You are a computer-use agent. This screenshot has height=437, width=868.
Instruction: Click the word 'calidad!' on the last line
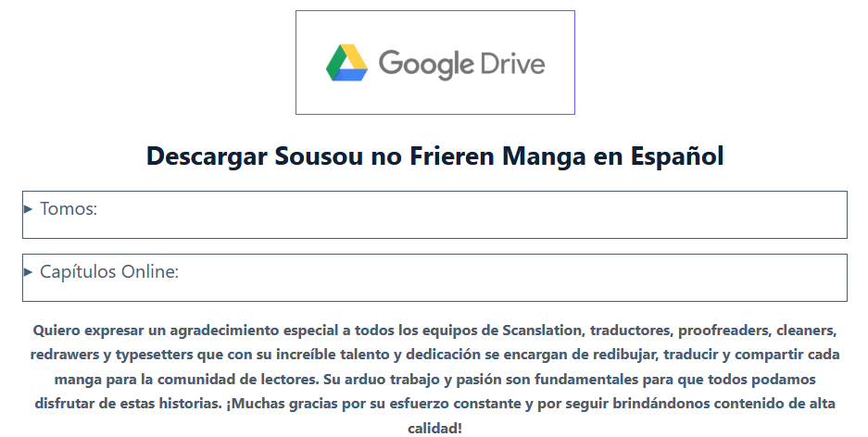tap(434, 428)
